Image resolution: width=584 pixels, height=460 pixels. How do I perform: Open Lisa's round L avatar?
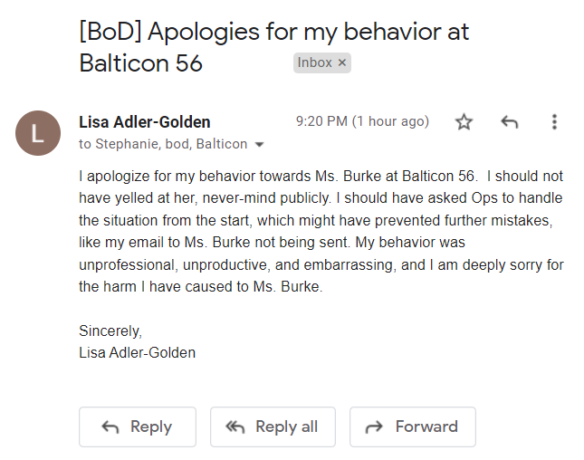38,133
